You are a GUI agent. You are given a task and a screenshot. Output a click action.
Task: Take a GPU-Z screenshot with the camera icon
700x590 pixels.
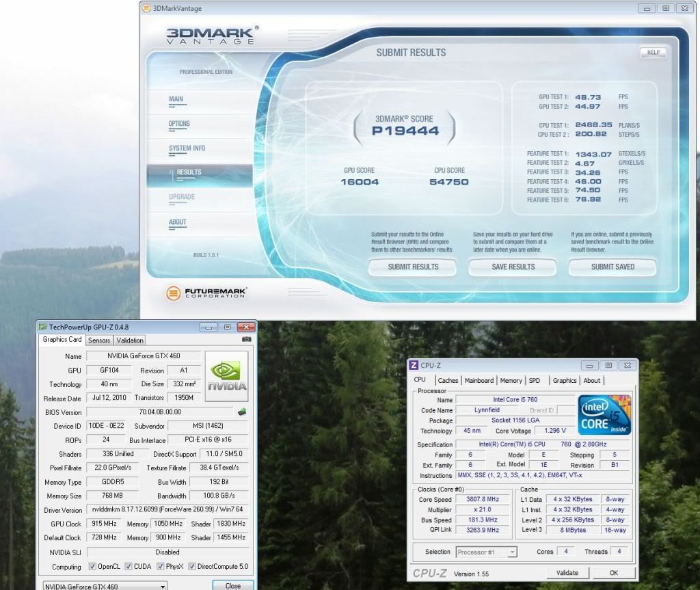pos(246,340)
